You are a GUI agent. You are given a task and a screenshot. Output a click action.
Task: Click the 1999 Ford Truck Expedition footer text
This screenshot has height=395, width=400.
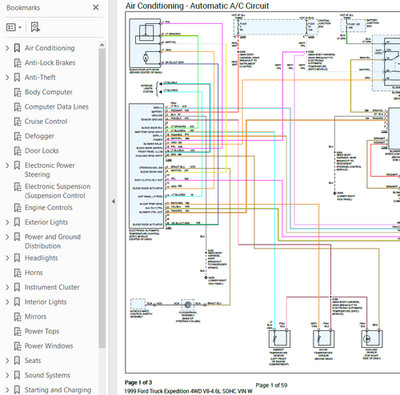pos(188,391)
